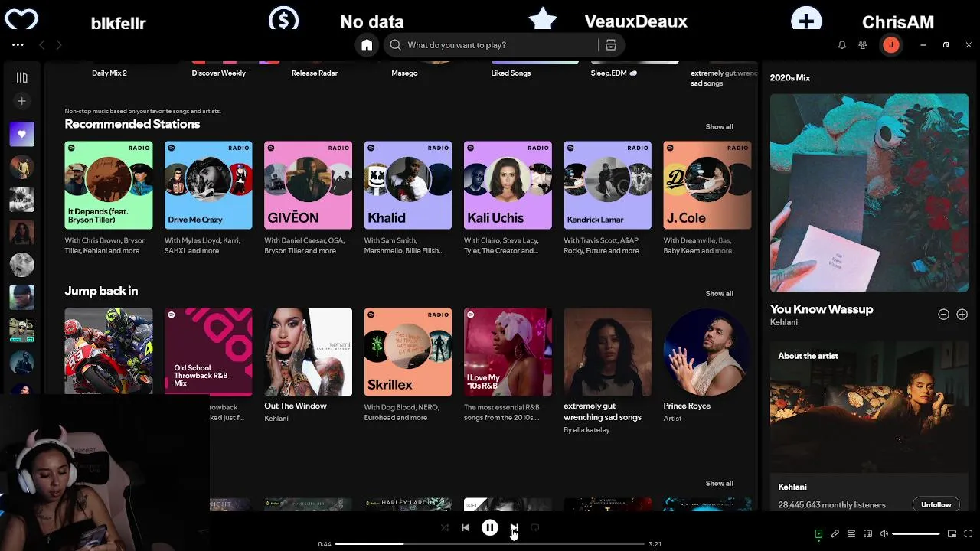
Task: Open the 2020s Mix header
Action: 790,78
